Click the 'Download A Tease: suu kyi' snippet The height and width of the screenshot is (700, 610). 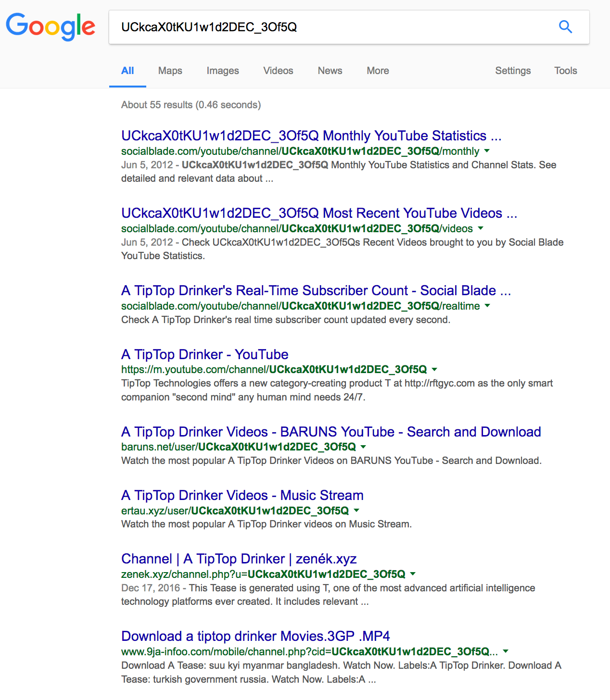pyautogui.click(x=341, y=672)
